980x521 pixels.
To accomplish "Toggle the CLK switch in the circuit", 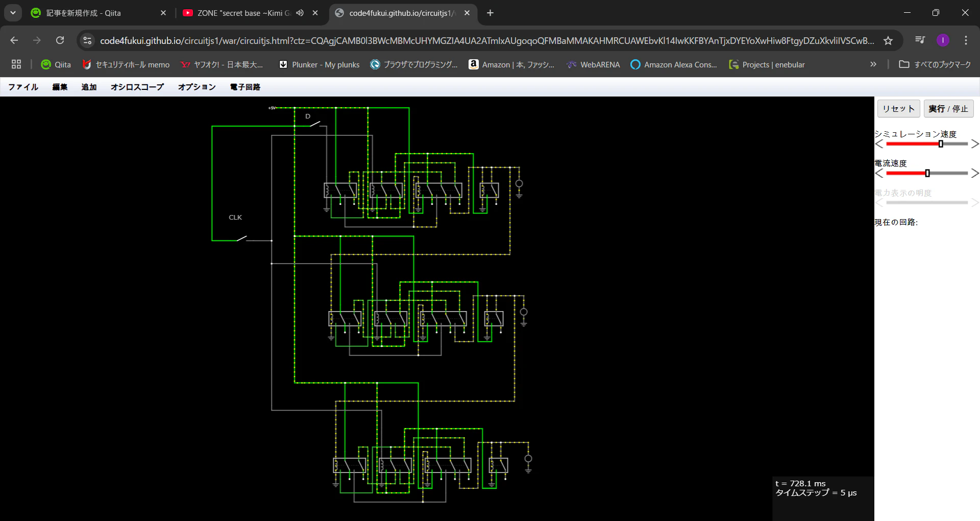I will point(241,239).
